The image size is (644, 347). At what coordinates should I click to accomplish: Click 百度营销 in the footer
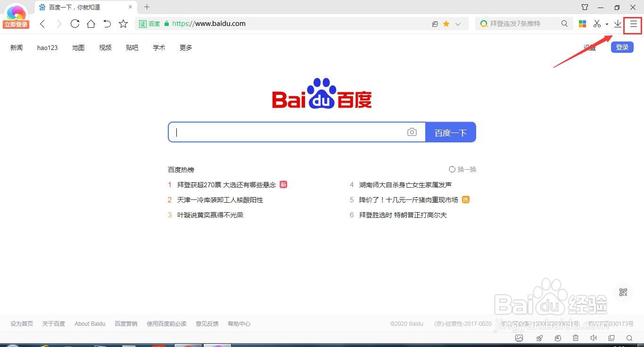(126, 324)
